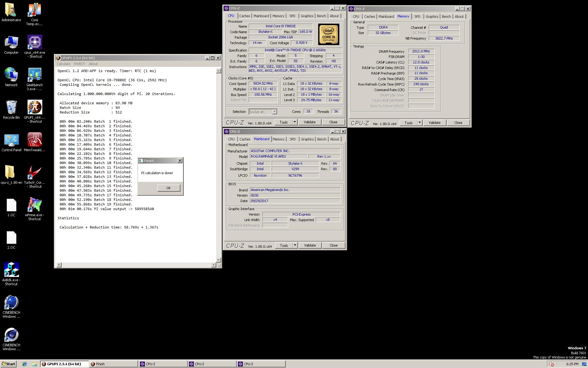Viewport: 588px width, 368px height.
Task: Close the Finish dialog with X
Action: pyautogui.click(x=180, y=160)
